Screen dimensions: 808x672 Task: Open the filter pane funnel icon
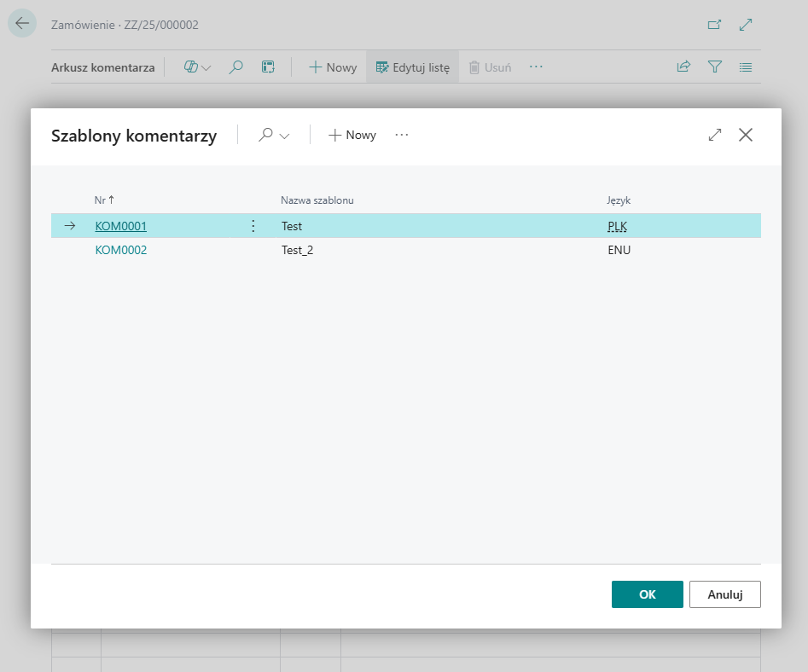click(x=715, y=67)
